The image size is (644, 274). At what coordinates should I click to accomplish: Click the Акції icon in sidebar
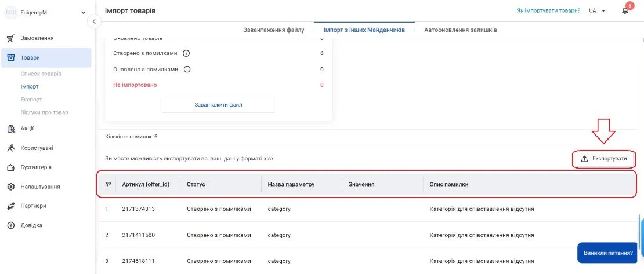[x=11, y=129]
